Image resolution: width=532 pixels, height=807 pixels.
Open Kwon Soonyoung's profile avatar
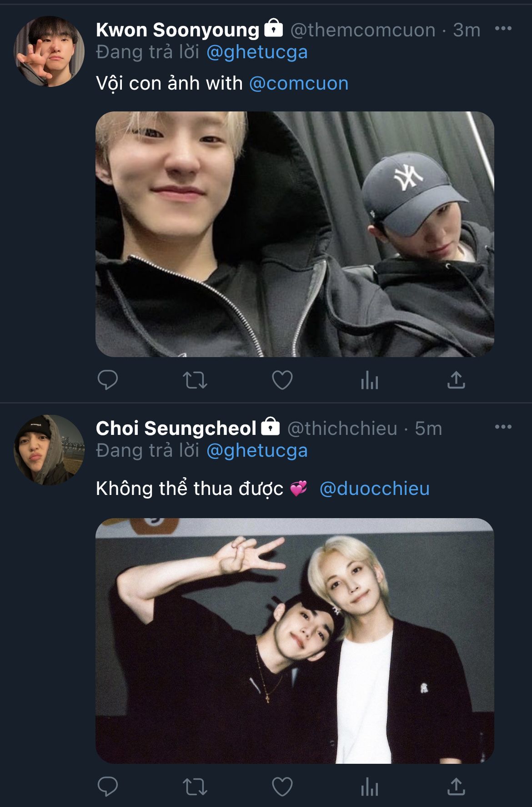pyautogui.click(x=49, y=51)
